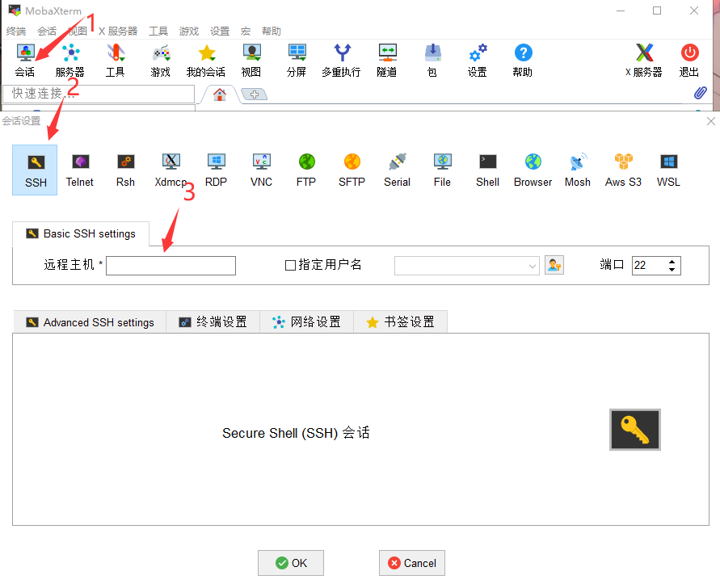
Task: Confirm session with the OK button
Action: tap(291, 563)
